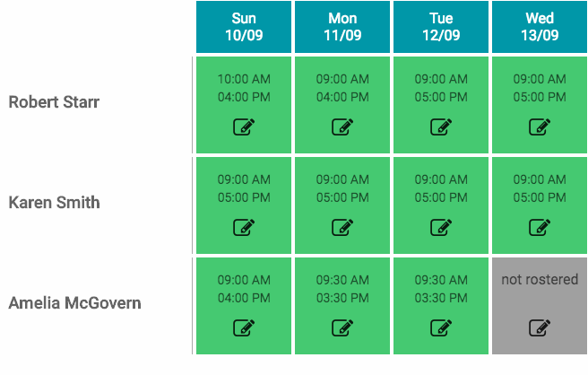The image size is (588, 375).
Task: Click the grey "not rostered" label
Action: 540,280
